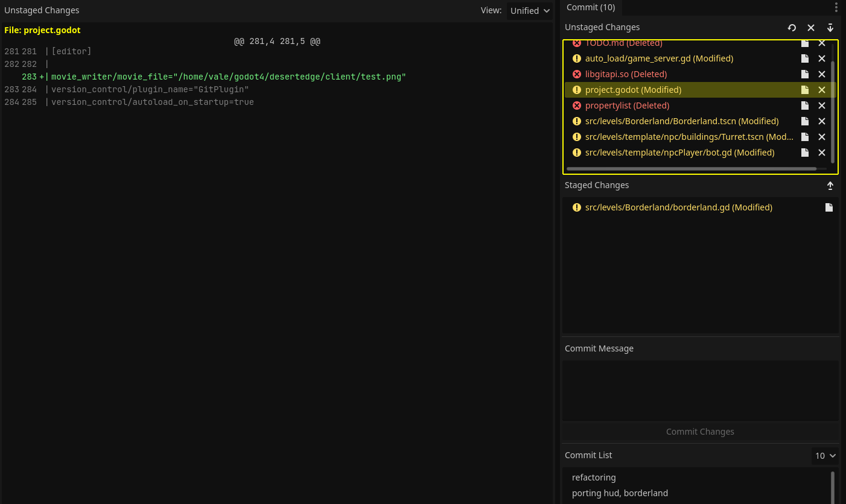The image size is (846, 504).
Task: Click deleted status icon of libgitapi.so
Action: tap(577, 74)
